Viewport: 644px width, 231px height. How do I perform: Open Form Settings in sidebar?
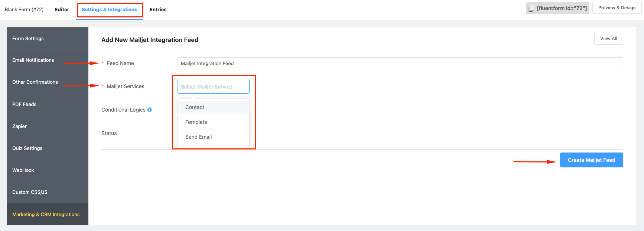pos(28,39)
